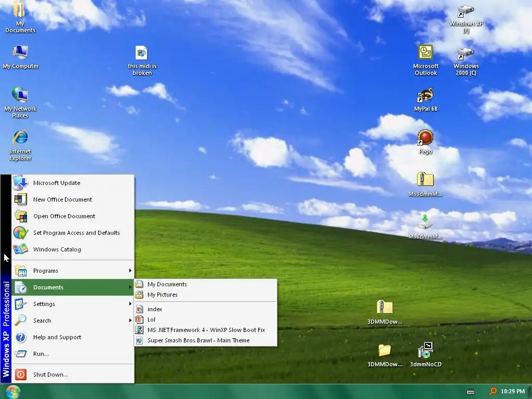This screenshot has height=399, width=532.
Task: Select the Windows XP (E) drive shortcut
Action: click(x=466, y=18)
